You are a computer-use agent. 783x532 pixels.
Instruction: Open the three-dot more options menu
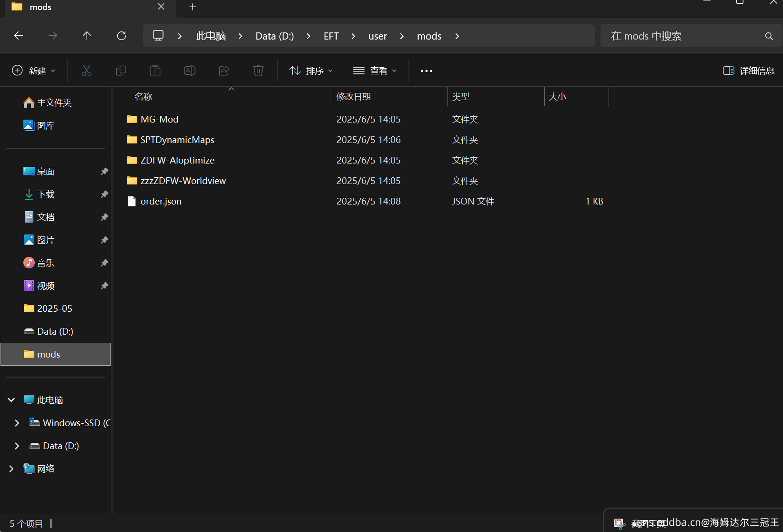point(427,71)
